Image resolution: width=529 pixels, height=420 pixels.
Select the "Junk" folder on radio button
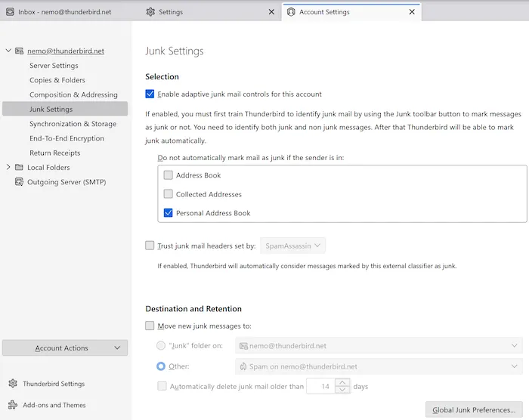point(161,345)
